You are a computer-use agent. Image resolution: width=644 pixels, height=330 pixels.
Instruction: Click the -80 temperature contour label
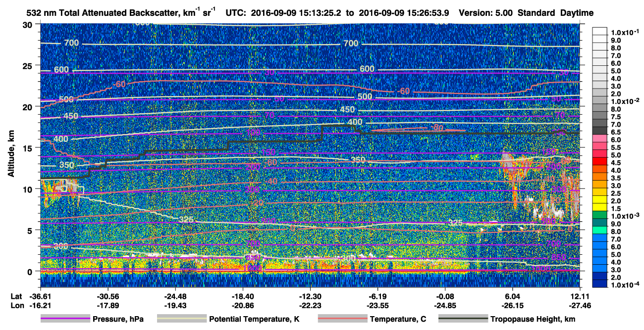coord(438,128)
